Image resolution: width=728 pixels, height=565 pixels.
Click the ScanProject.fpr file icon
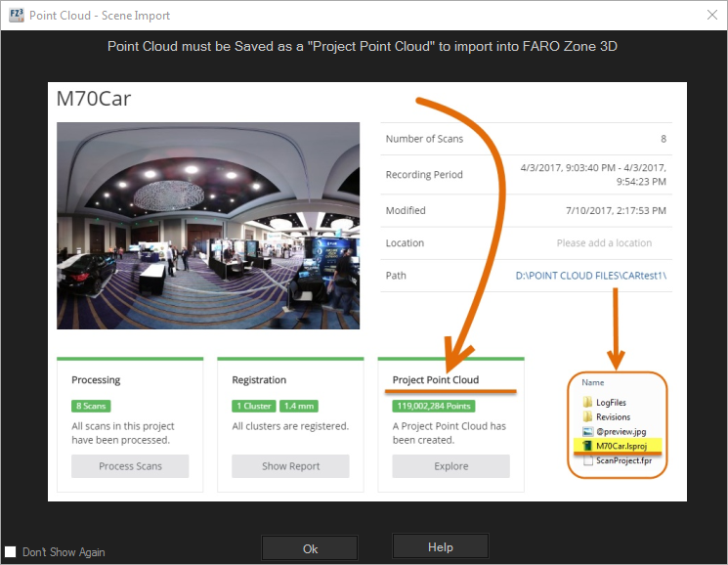(x=588, y=460)
